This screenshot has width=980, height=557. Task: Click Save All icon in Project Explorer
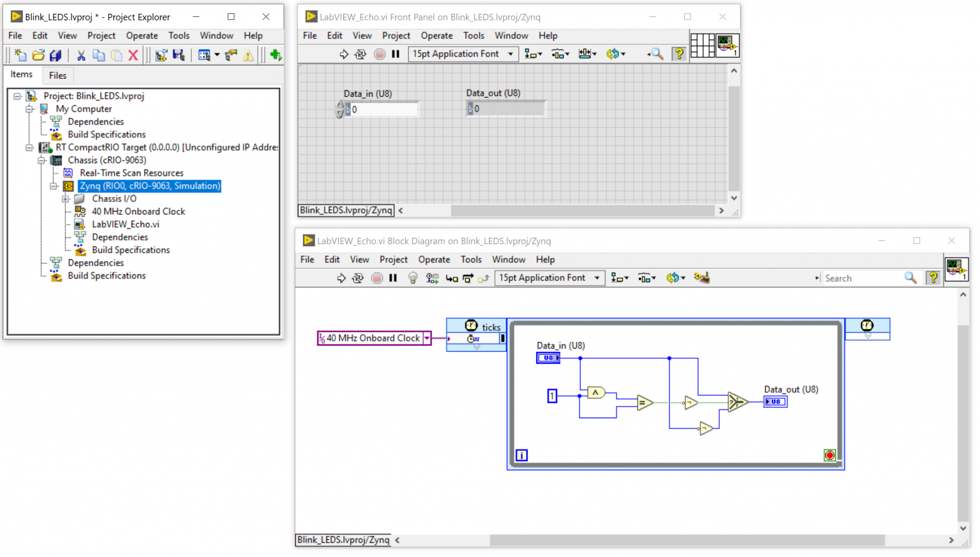56,56
